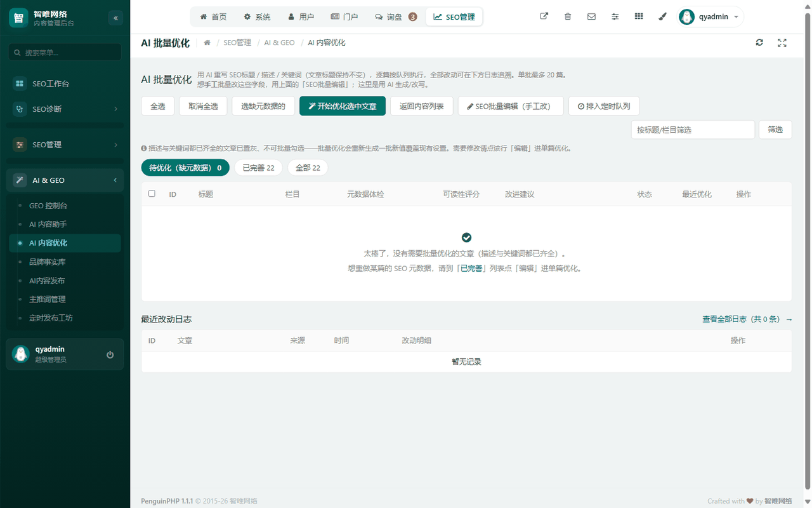Open the external site link icon
This screenshot has height=508, width=812.
coord(544,17)
